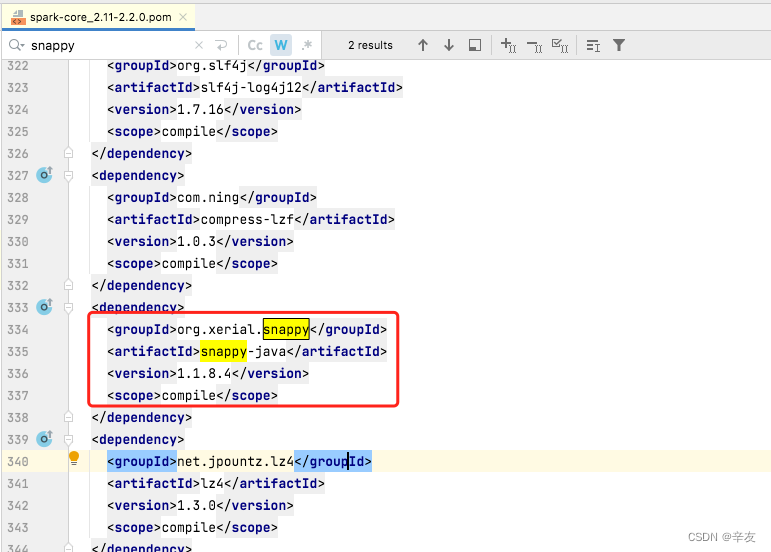Toggle the Words (W) search option
771x552 pixels.
tap(281, 45)
